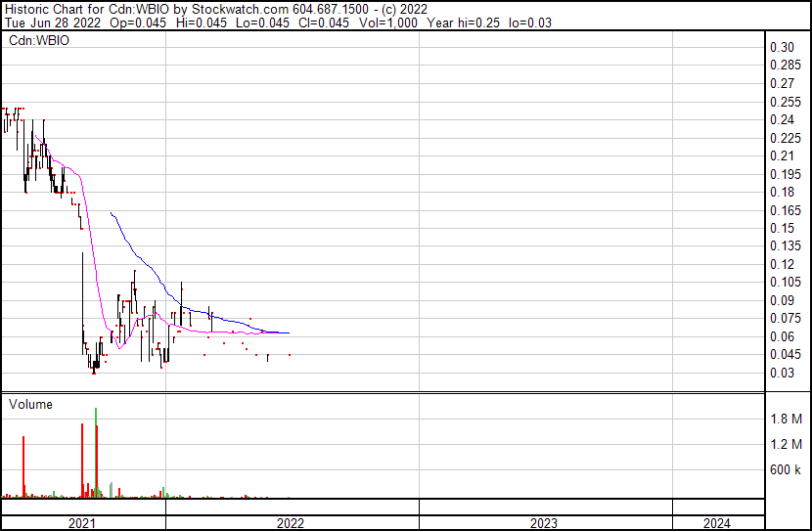The width and height of the screenshot is (812, 531).
Task: Click the Volume panel label
Action: pyautogui.click(x=30, y=404)
